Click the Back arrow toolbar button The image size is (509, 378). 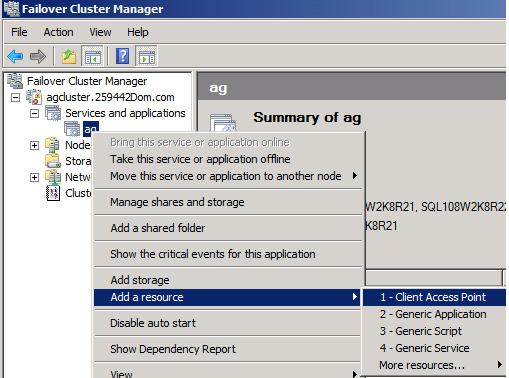15,56
